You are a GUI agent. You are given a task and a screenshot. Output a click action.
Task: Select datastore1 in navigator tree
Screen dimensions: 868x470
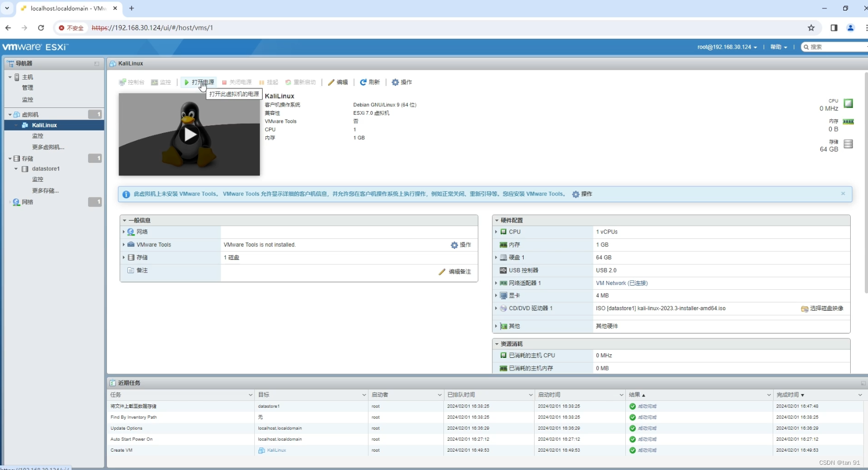click(46, 169)
